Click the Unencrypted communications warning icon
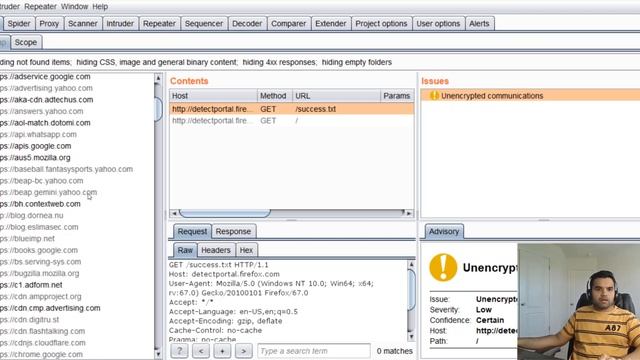 tap(434, 96)
